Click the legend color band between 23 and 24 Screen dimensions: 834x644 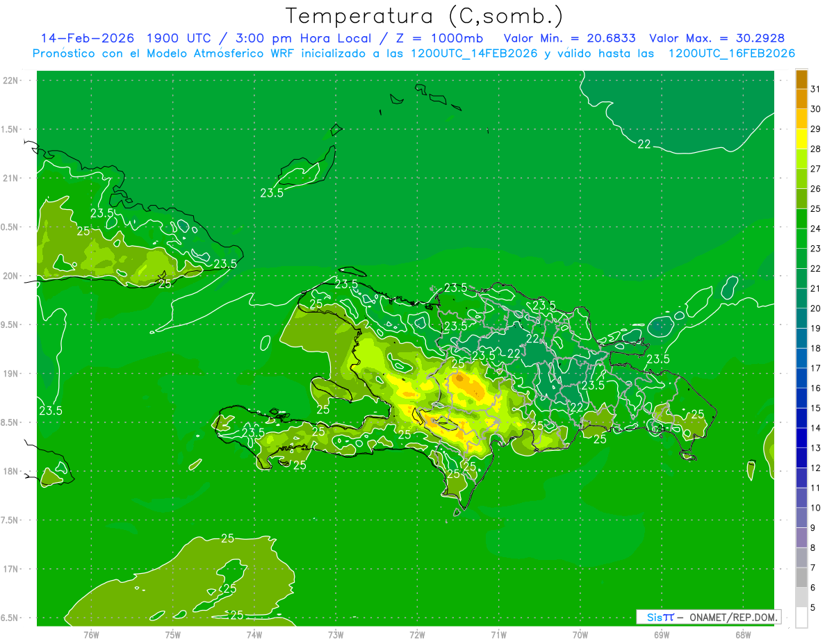pos(801,239)
